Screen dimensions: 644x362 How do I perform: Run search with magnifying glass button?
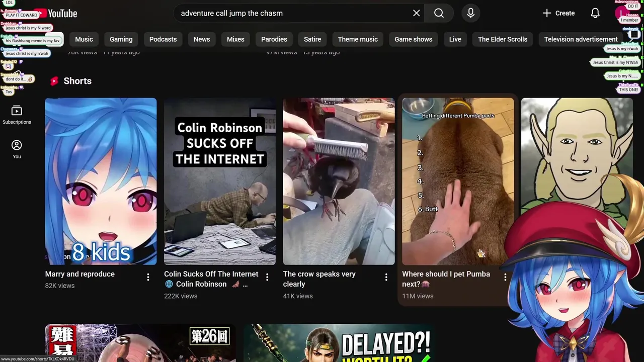(439, 13)
